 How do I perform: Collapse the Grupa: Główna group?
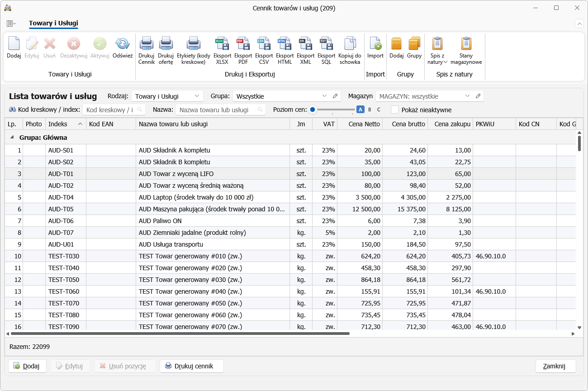pos(12,138)
